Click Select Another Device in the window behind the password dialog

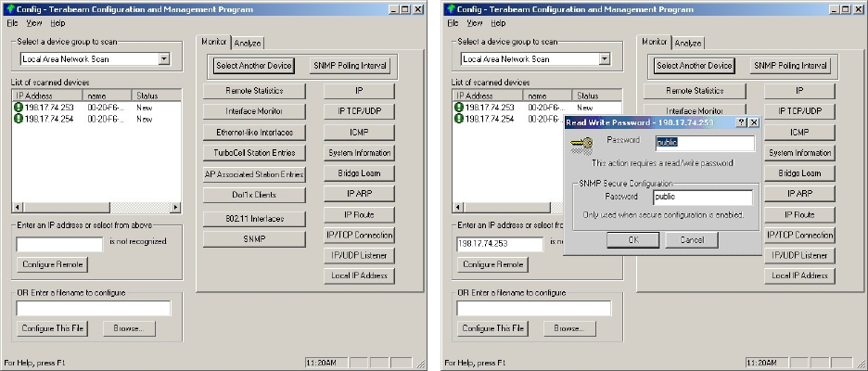pos(695,65)
